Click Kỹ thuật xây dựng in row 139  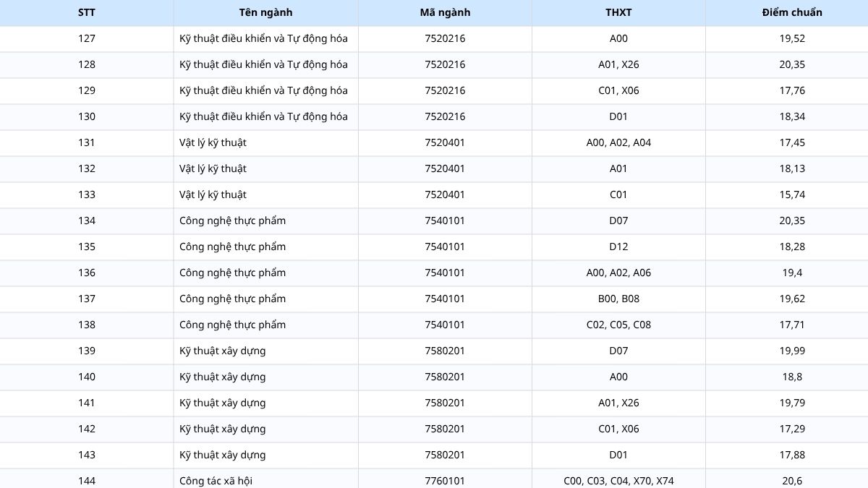pos(222,351)
